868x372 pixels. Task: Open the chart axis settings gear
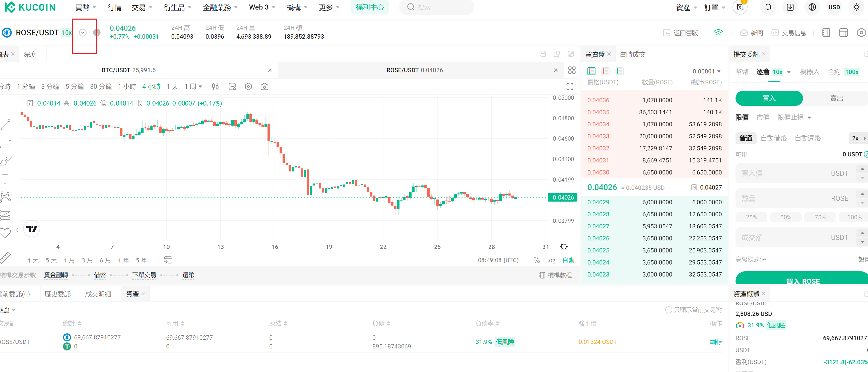click(x=564, y=247)
